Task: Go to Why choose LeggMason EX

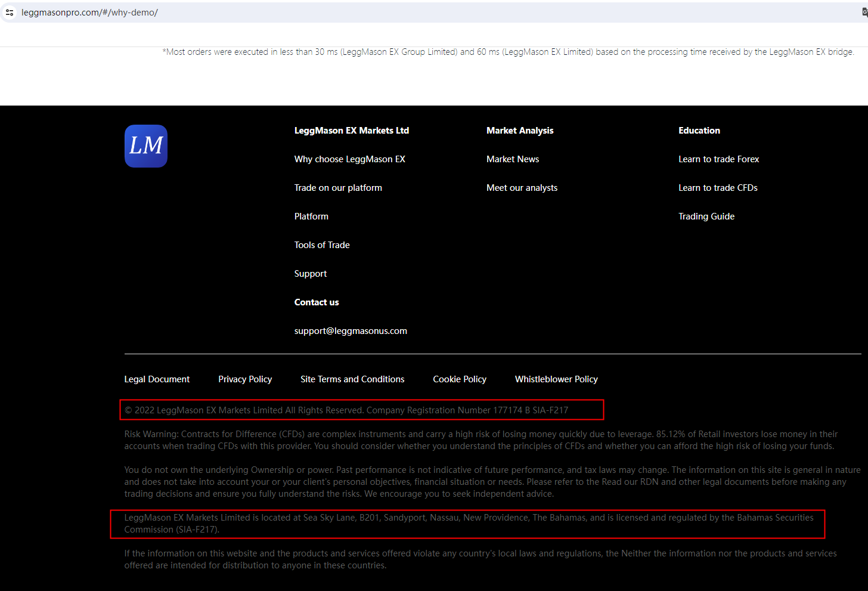Action: [350, 159]
